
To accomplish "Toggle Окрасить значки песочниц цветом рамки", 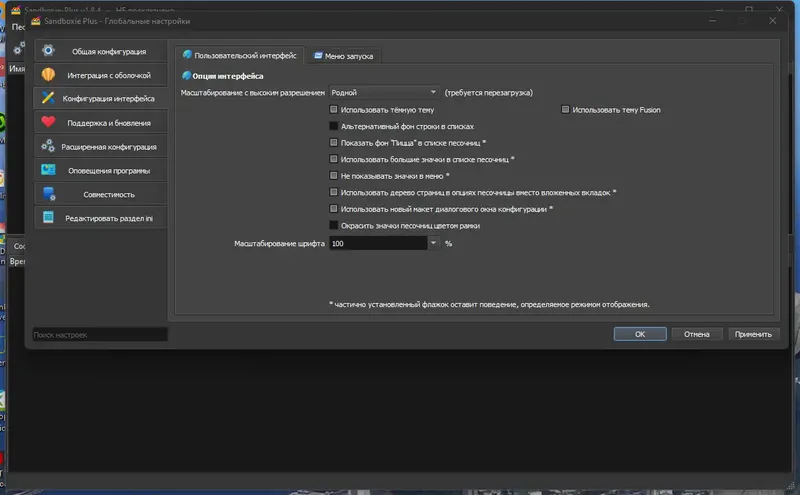I will 334,225.
